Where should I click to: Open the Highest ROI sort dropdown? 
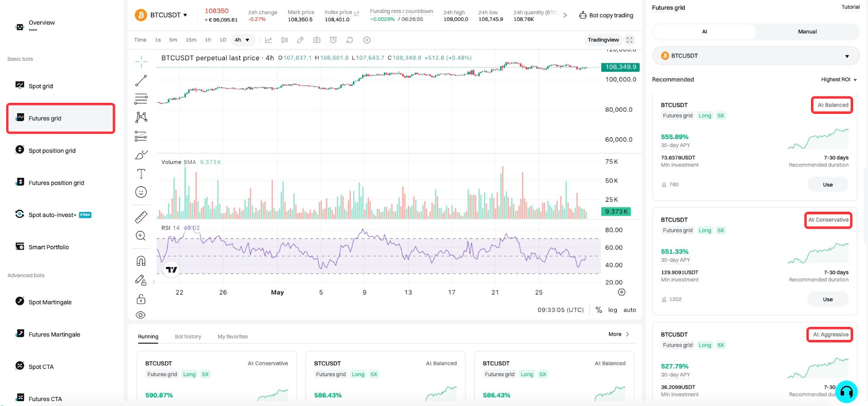click(x=839, y=79)
